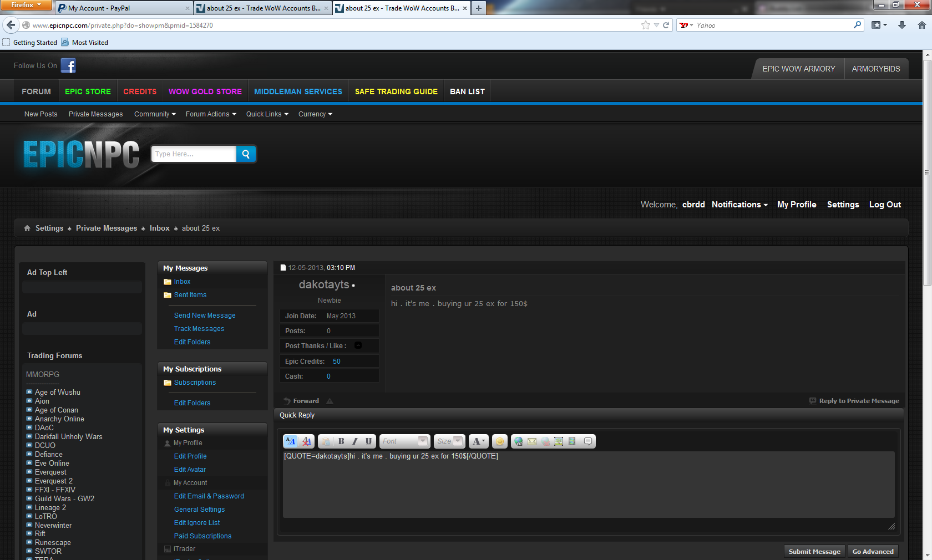Click the Insert Email envelope icon
Image resolution: width=932 pixels, height=560 pixels.
[x=532, y=441]
